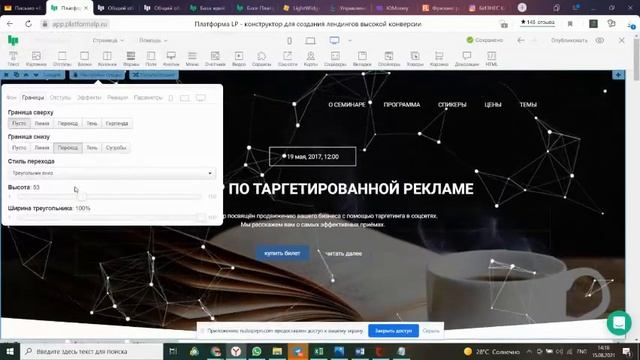Open the Стиль перехода select box
Screen dimensions: 640x360
[x=112, y=173]
